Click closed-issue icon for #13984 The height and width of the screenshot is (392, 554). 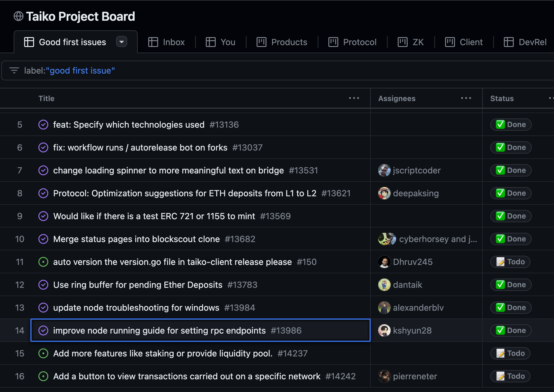[x=43, y=308]
